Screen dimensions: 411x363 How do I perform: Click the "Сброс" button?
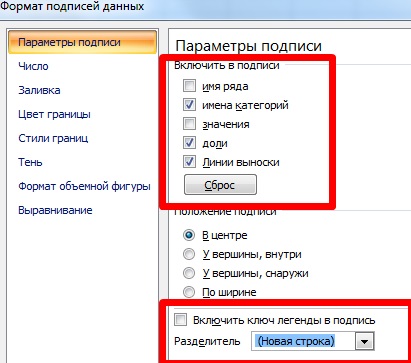click(x=220, y=185)
